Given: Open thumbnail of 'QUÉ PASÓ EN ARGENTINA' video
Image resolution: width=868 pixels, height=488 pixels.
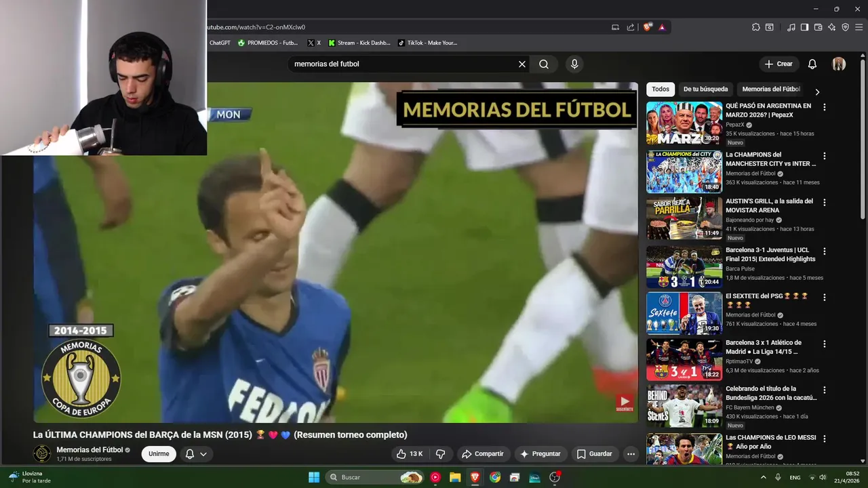Looking at the screenshot, I should (684, 123).
